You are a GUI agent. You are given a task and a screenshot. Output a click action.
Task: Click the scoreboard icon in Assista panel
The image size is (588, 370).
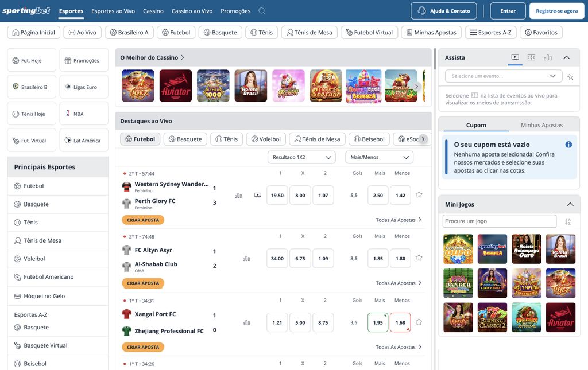coord(531,57)
